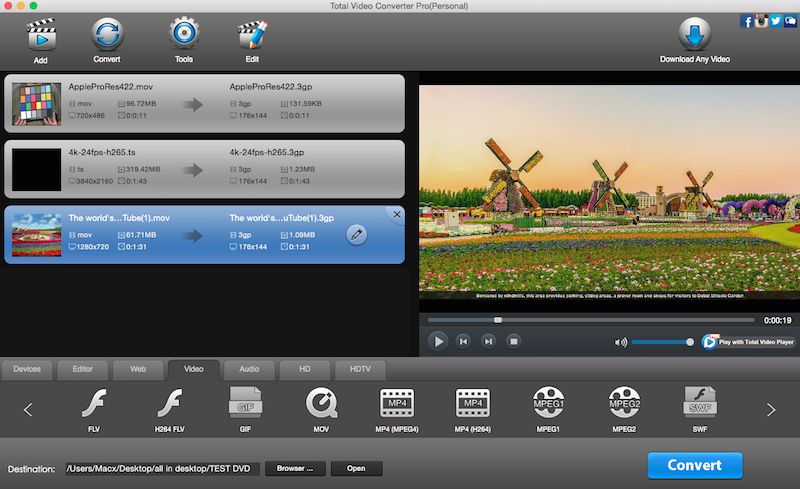Image resolution: width=800 pixels, height=489 pixels.
Task: Open the Edit clapperboard pencil icon
Action: (x=252, y=35)
